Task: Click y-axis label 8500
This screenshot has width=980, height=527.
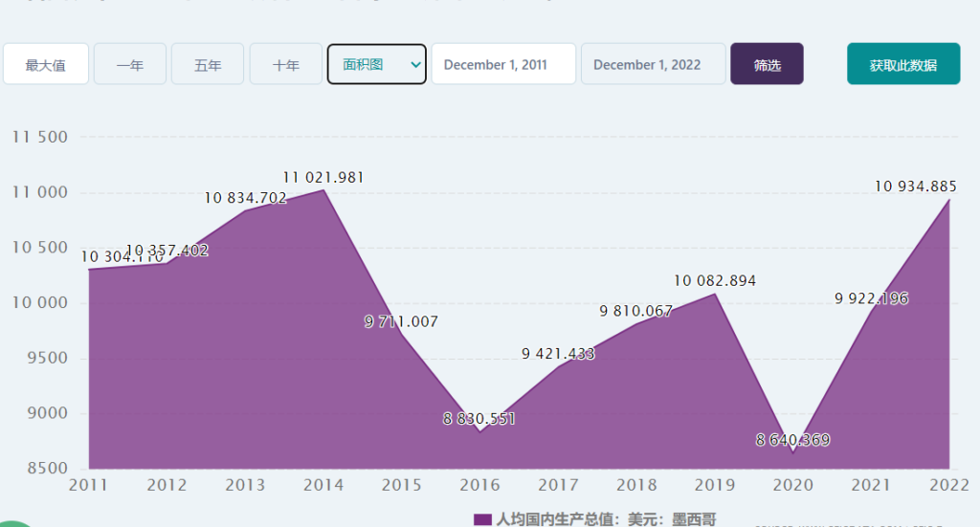Action: pyautogui.click(x=48, y=469)
